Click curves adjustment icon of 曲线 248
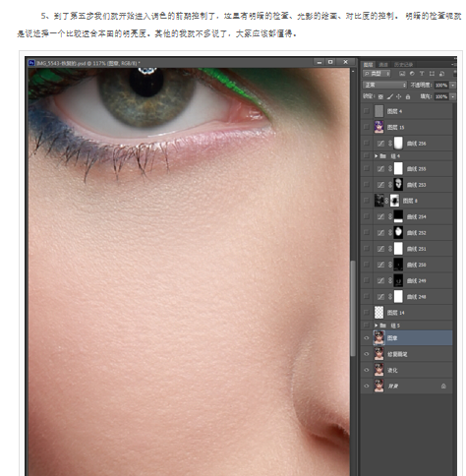Viewport: 466px width, 476px height. point(380,297)
